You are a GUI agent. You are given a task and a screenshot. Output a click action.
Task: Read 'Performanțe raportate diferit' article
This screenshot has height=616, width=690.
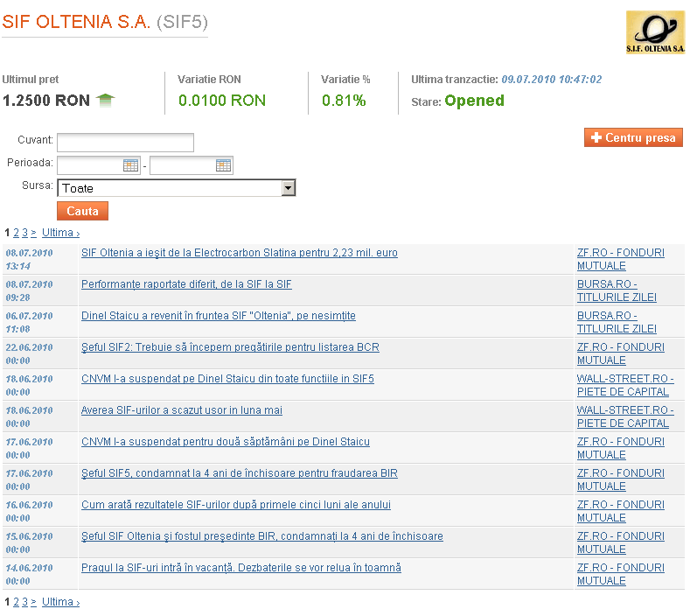coord(186,284)
